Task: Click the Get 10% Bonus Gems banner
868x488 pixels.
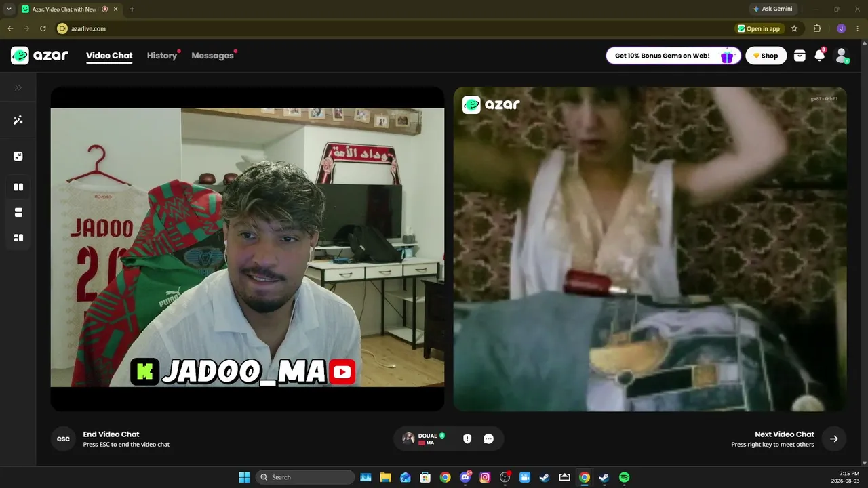Action: [x=672, y=56]
